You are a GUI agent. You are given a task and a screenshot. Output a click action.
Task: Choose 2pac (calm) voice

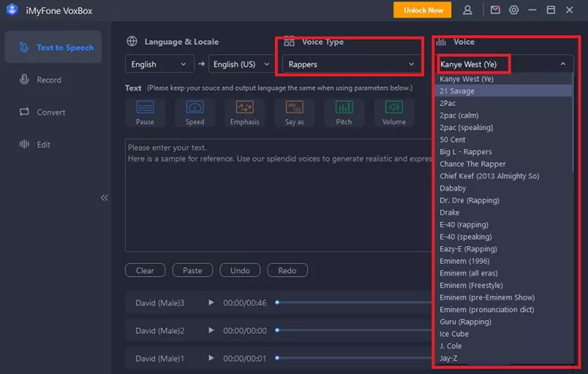(504, 115)
